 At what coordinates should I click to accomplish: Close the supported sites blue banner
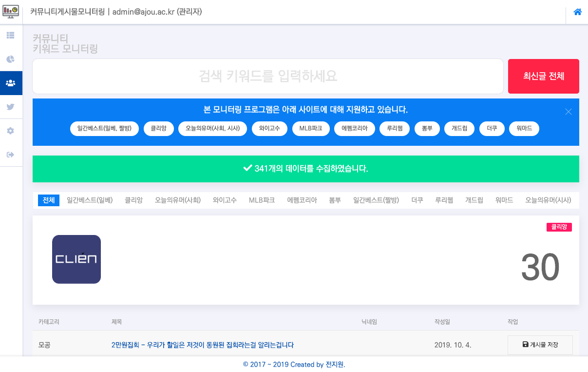point(569,112)
